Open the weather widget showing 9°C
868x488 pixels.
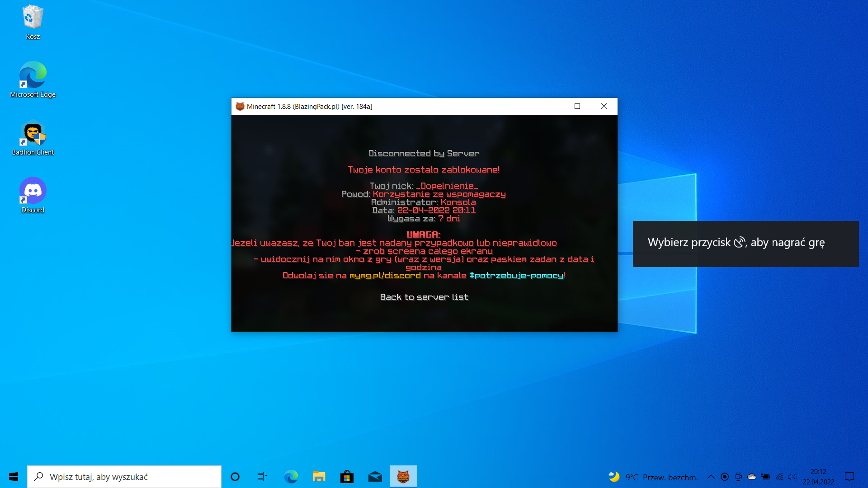pos(653,477)
